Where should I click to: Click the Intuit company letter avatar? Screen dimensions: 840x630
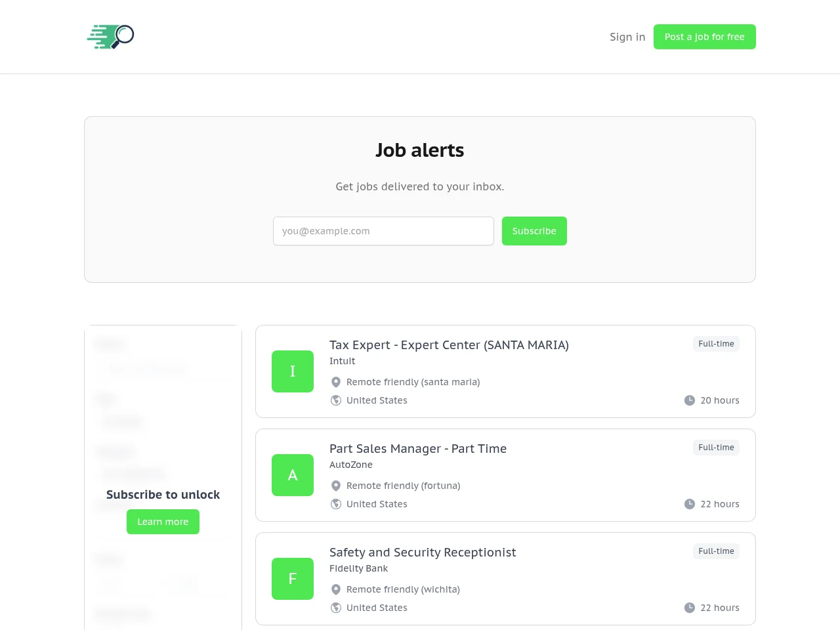[x=293, y=371]
